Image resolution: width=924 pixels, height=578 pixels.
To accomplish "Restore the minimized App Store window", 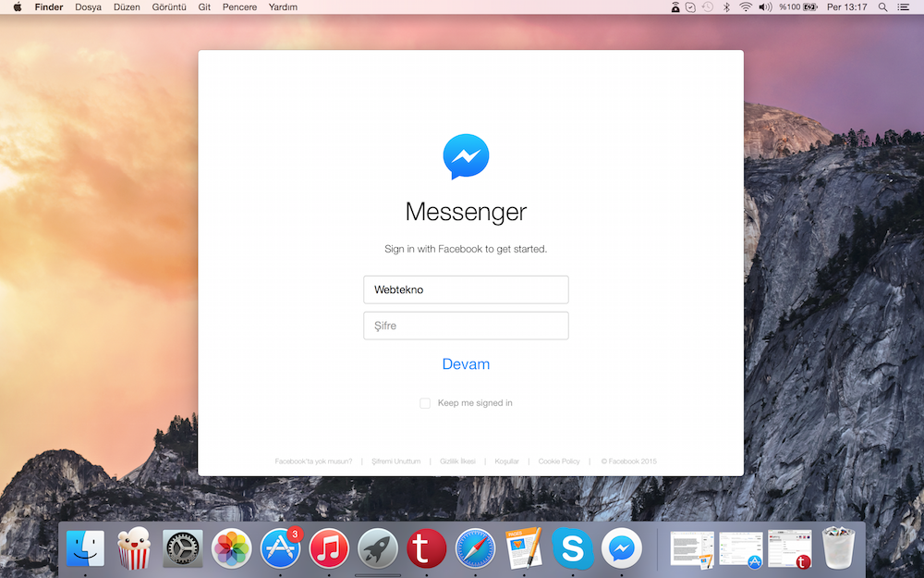I will 741,549.
